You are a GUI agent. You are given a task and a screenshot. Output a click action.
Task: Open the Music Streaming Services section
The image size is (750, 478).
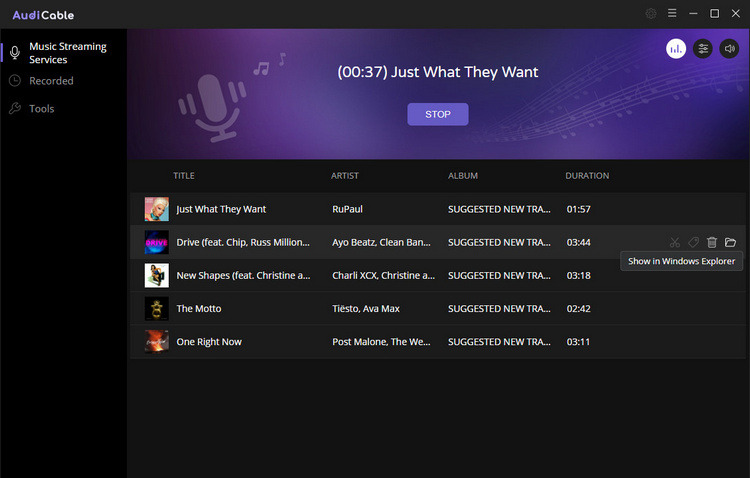click(67, 53)
